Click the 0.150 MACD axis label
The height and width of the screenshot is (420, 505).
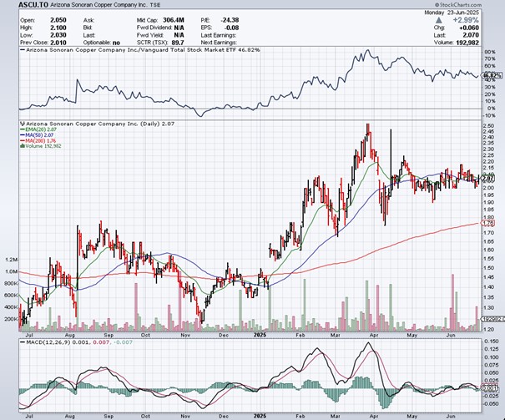[492, 342]
